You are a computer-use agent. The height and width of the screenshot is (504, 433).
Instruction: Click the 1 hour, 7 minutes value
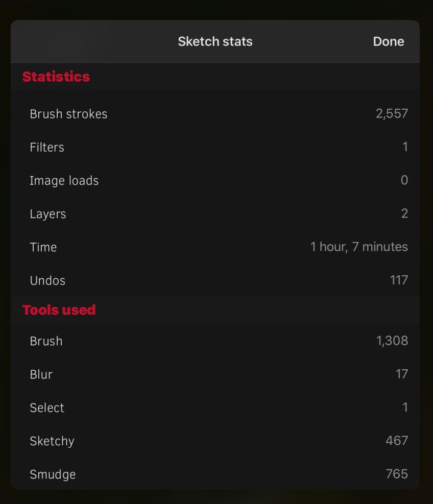click(359, 247)
